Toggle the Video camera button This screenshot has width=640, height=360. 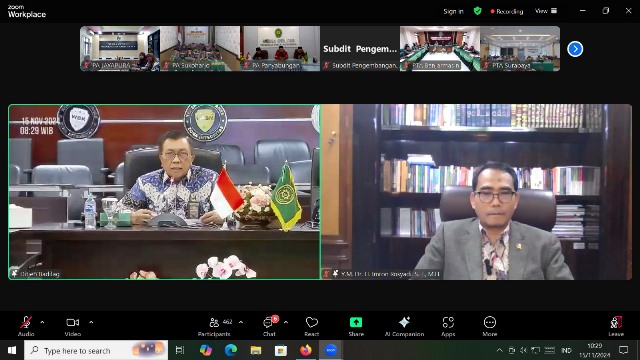73,326
